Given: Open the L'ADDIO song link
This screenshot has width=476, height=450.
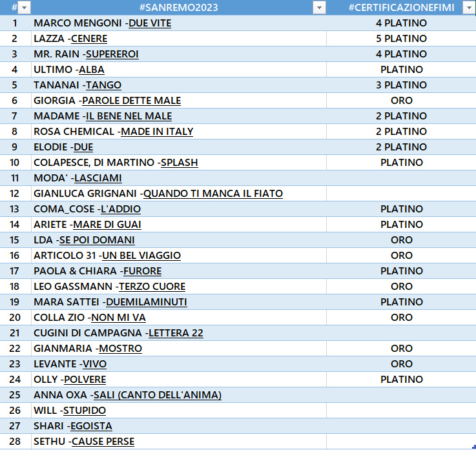Looking at the screenshot, I should [x=121, y=209].
